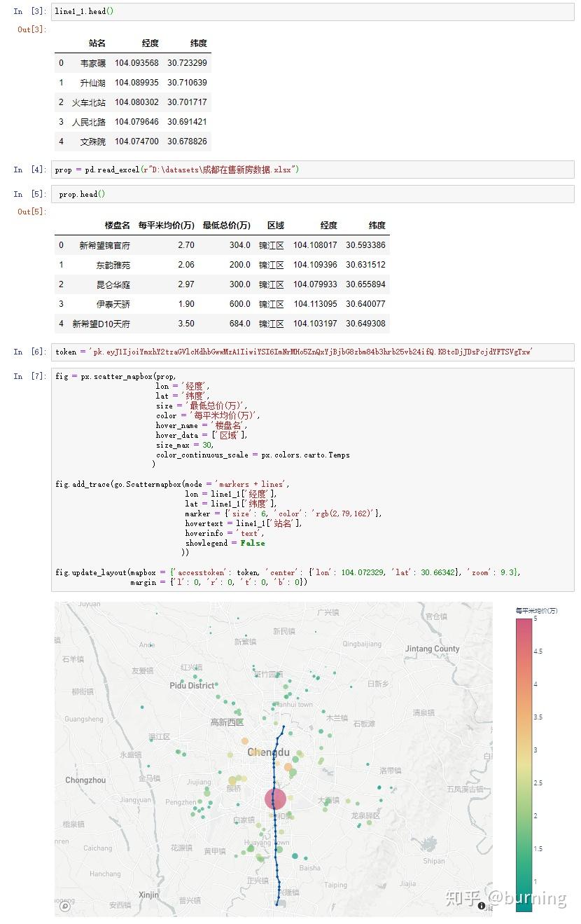
Task: Select the large pink property bubble on the map
Action: (x=275, y=799)
